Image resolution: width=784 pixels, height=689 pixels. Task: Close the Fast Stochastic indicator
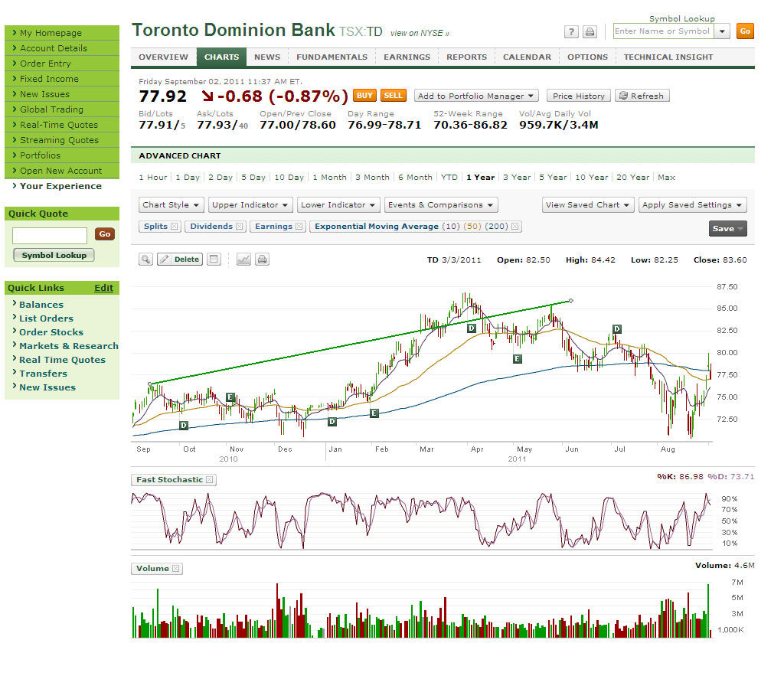click(210, 480)
